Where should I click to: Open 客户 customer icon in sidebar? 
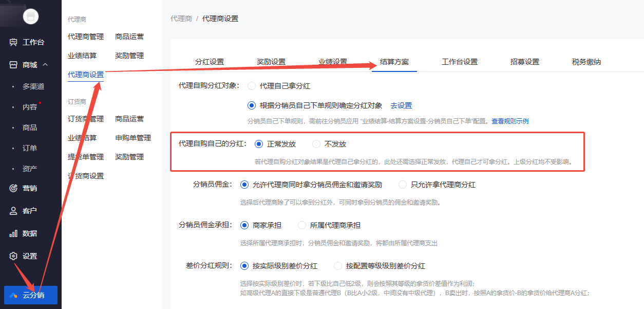pos(13,211)
